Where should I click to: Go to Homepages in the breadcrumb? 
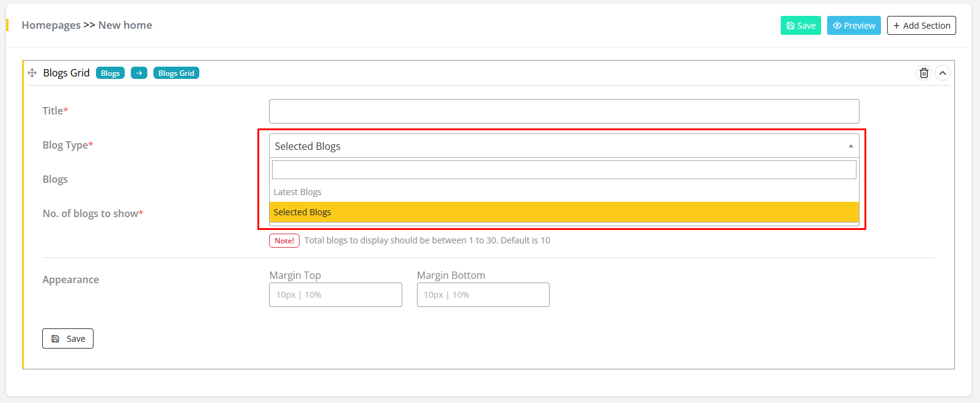click(51, 25)
